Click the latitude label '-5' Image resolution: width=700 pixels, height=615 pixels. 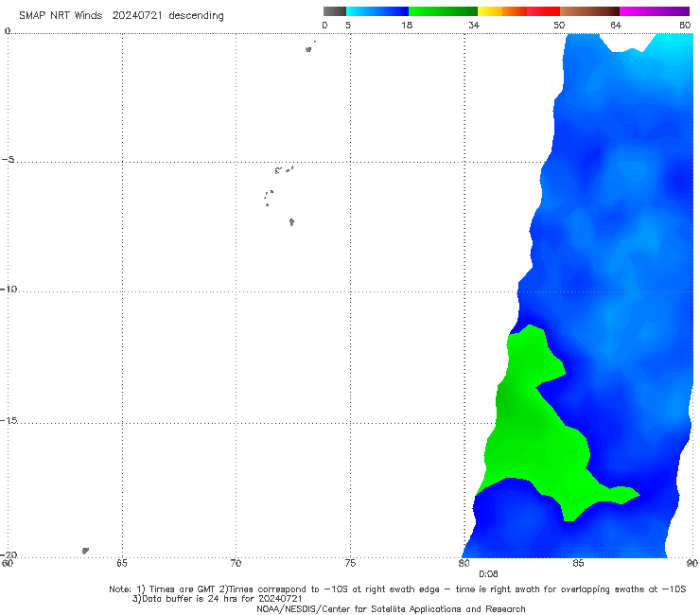9,160
